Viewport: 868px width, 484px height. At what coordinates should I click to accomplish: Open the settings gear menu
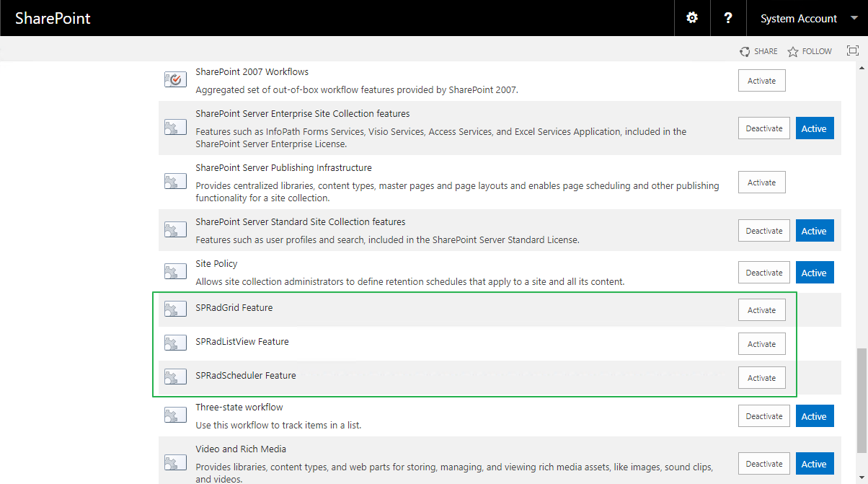692,18
